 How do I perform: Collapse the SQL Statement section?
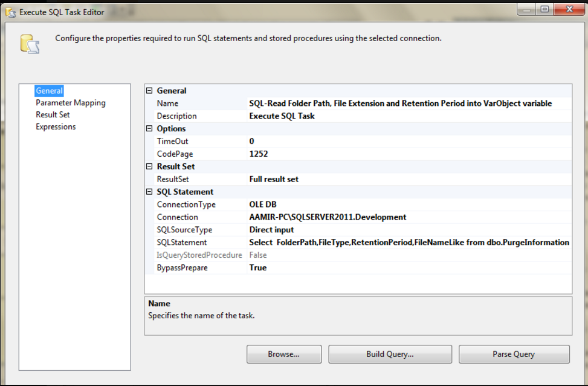pyautogui.click(x=148, y=192)
